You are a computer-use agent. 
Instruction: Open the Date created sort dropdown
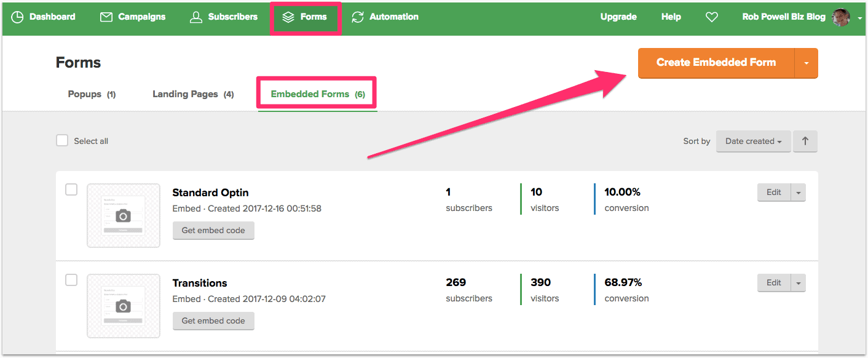pyautogui.click(x=753, y=141)
